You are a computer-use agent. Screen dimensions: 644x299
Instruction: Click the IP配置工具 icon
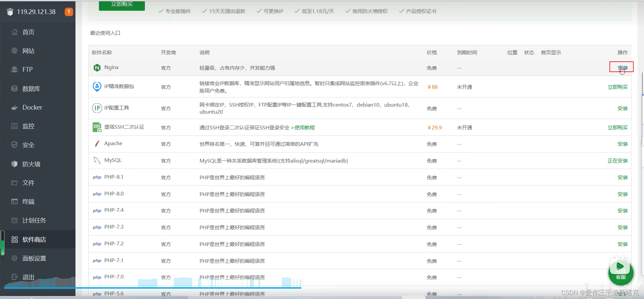pyautogui.click(x=97, y=108)
